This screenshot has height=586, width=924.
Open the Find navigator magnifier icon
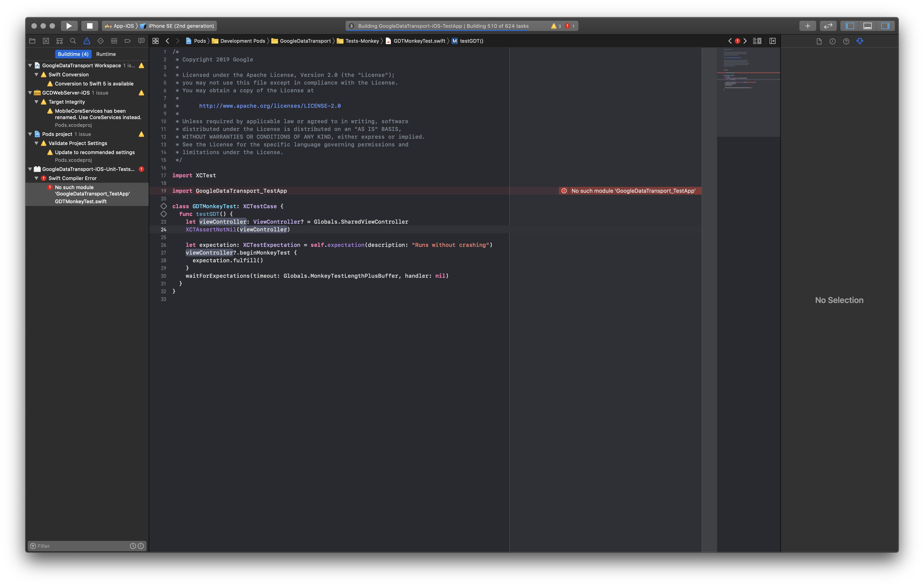[x=73, y=41]
